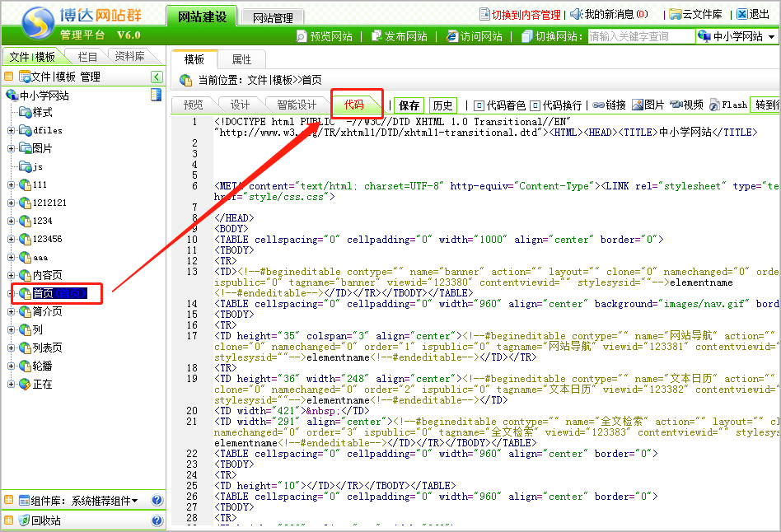Collapse the left panel with the green arrow
The width and height of the screenshot is (781, 532).
[x=157, y=77]
